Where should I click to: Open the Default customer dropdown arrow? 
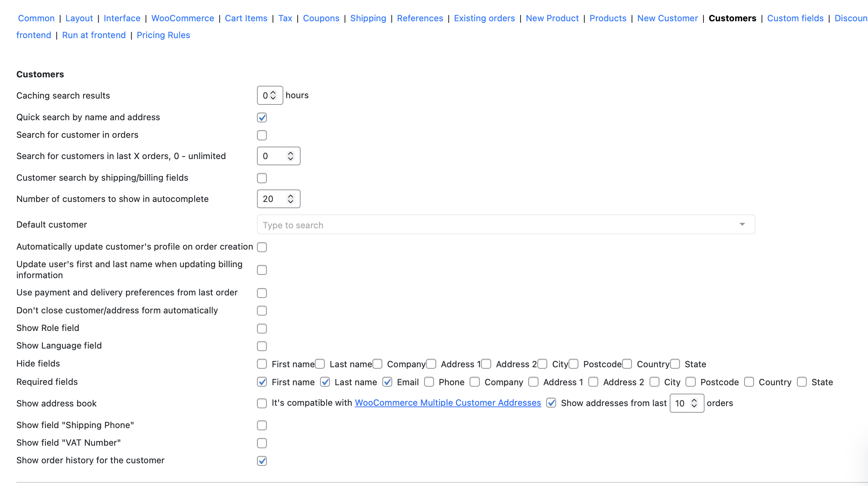(742, 224)
